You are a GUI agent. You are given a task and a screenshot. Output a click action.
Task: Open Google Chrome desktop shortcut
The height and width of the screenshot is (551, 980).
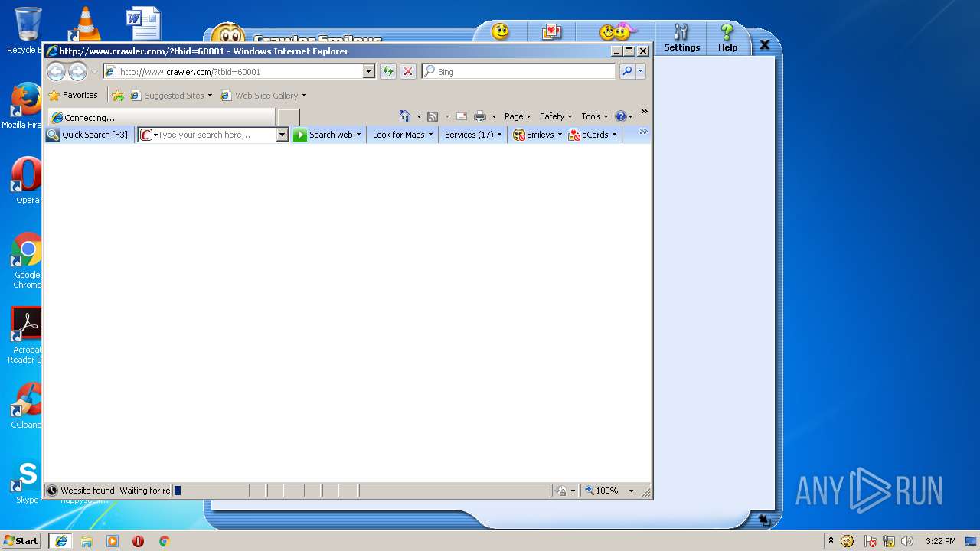click(x=27, y=261)
